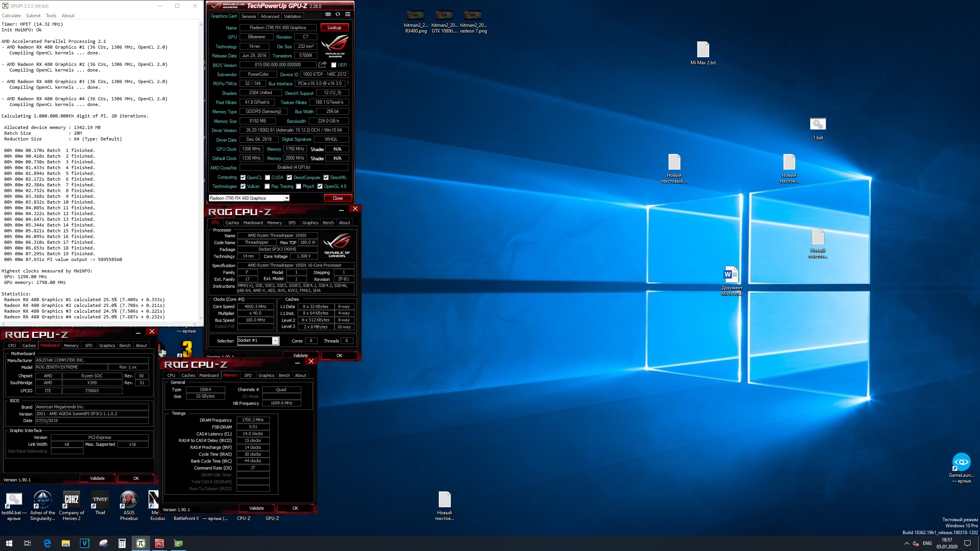Open Vegas editor icon in taskbar
Screen dimensions: 980x551
(85, 543)
